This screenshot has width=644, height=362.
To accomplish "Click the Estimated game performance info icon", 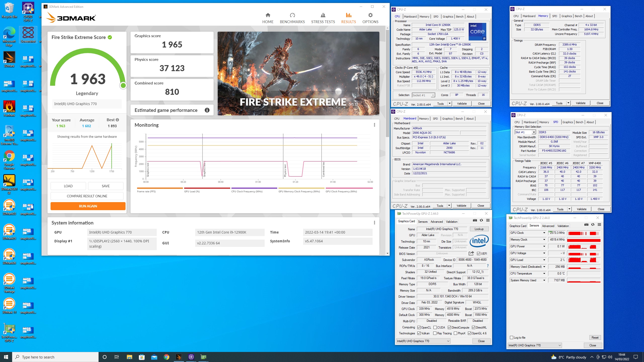I will tap(207, 110).
